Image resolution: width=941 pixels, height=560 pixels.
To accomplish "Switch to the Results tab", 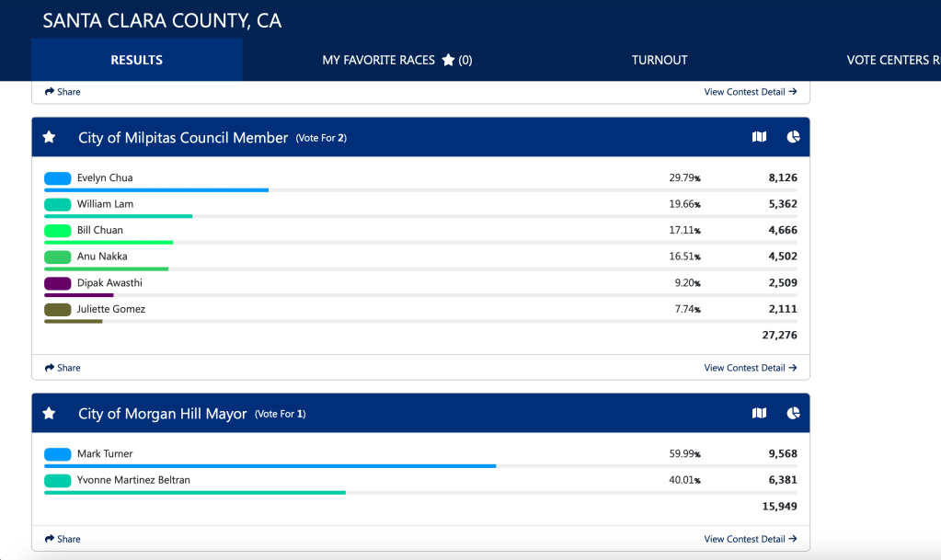I will (x=136, y=60).
